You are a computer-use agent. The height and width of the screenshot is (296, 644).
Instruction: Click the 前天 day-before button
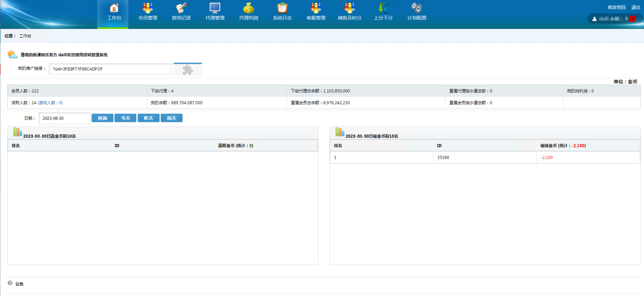coord(171,118)
